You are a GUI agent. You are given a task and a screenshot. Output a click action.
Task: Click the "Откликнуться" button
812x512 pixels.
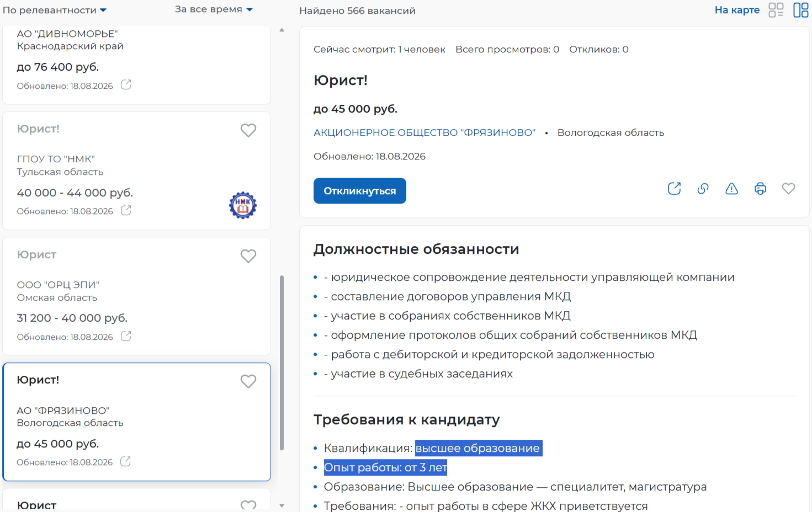point(360,191)
